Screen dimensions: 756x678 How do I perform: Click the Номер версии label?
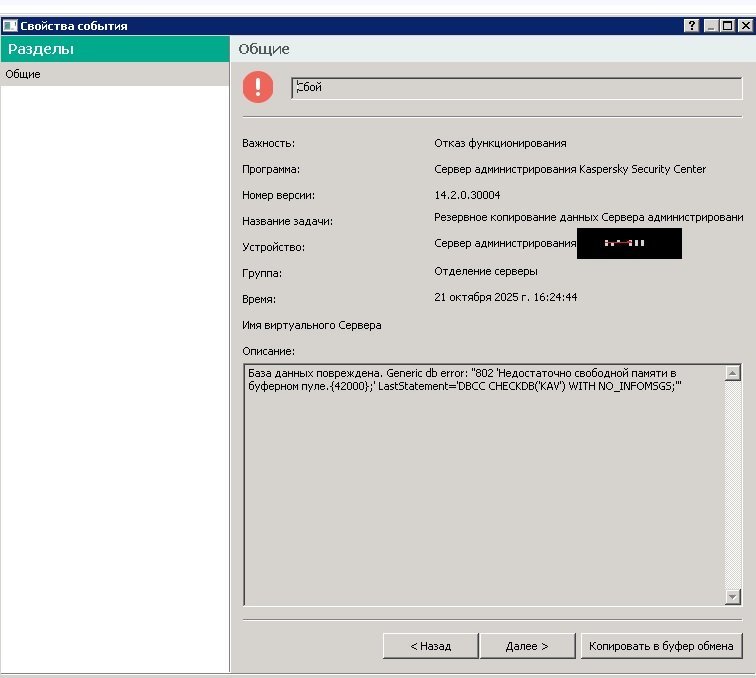point(278,195)
